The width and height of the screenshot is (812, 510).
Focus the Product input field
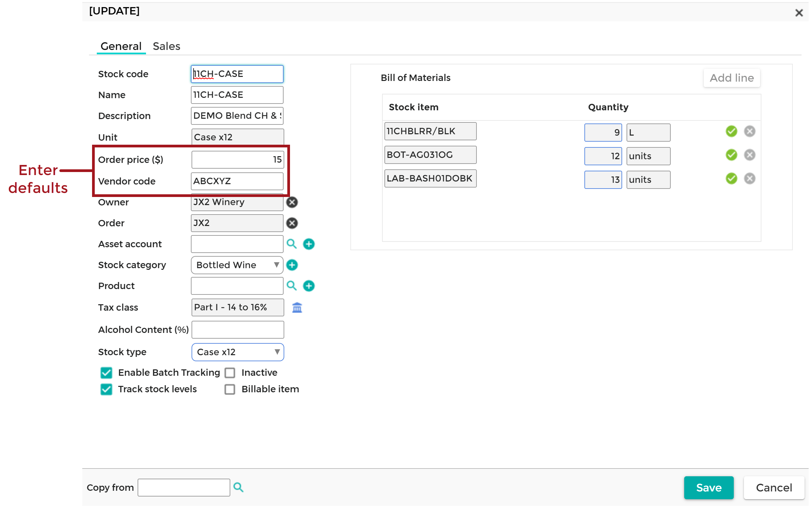[237, 286]
